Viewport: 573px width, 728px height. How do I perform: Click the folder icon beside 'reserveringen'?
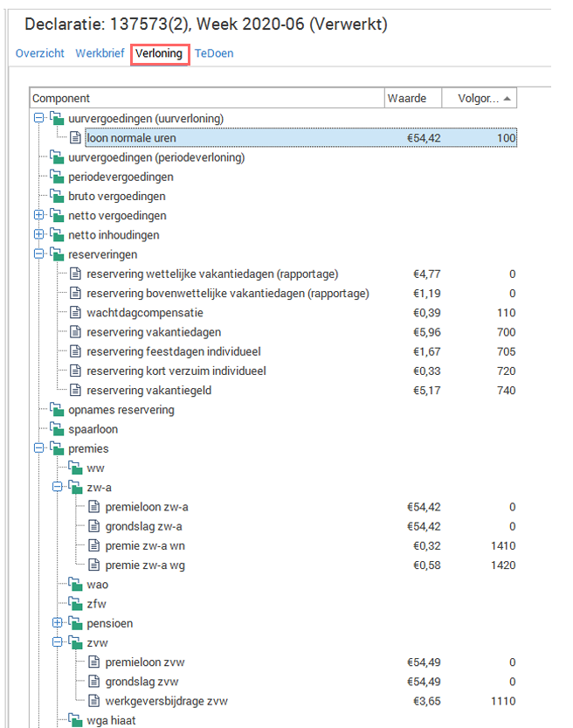(57, 254)
